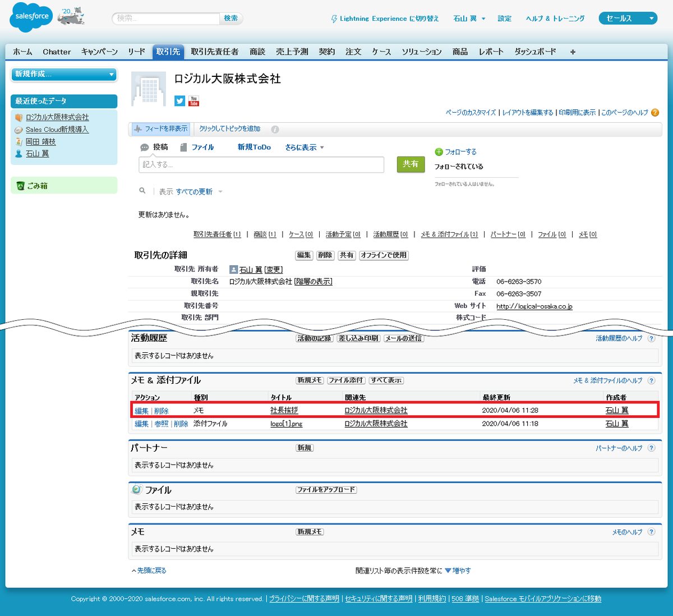This screenshot has width=673, height=616.
Task: Open the 新規作成 dropdown in sidebar
Action: (64, 74)
